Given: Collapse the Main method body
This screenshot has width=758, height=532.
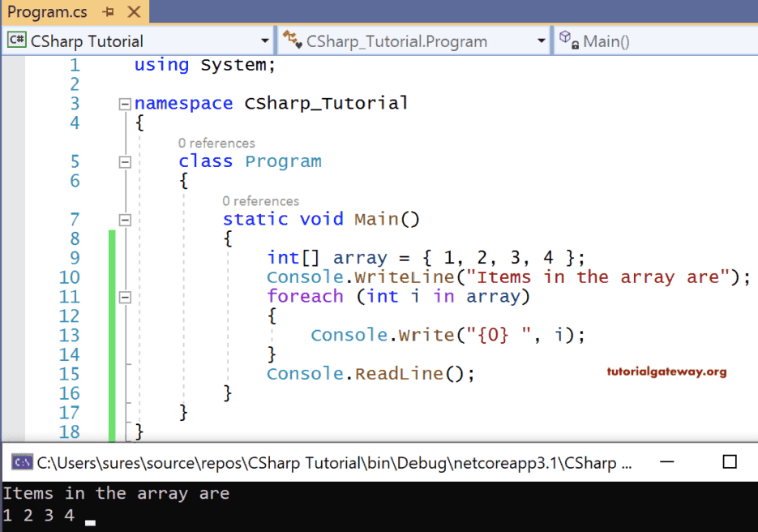Looking at the screenshot, I should (126, 219).
